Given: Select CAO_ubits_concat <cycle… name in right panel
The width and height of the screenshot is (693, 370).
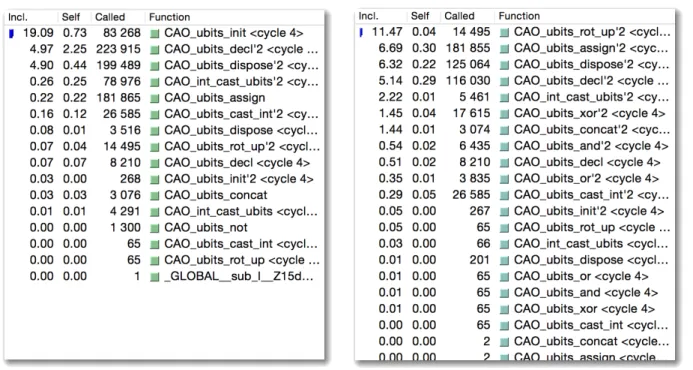Looking at the screenshot, I should tap(591, 342).
